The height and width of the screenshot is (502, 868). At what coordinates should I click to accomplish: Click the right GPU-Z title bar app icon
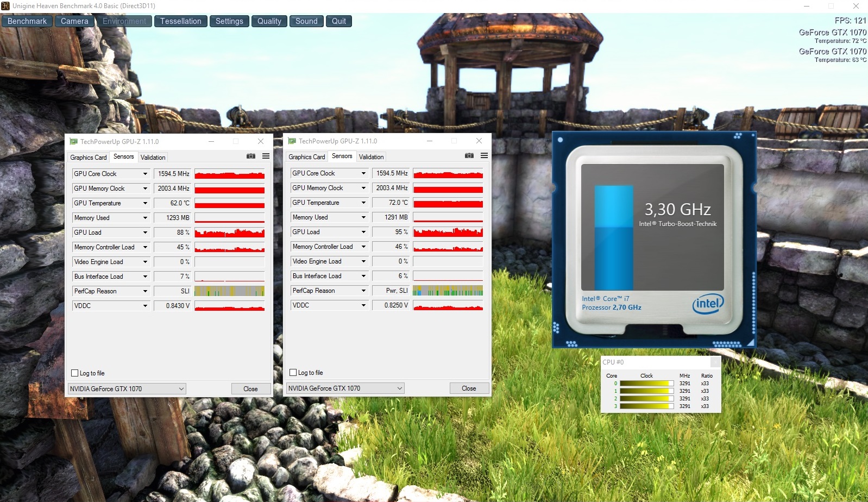(x=292, y=141)
